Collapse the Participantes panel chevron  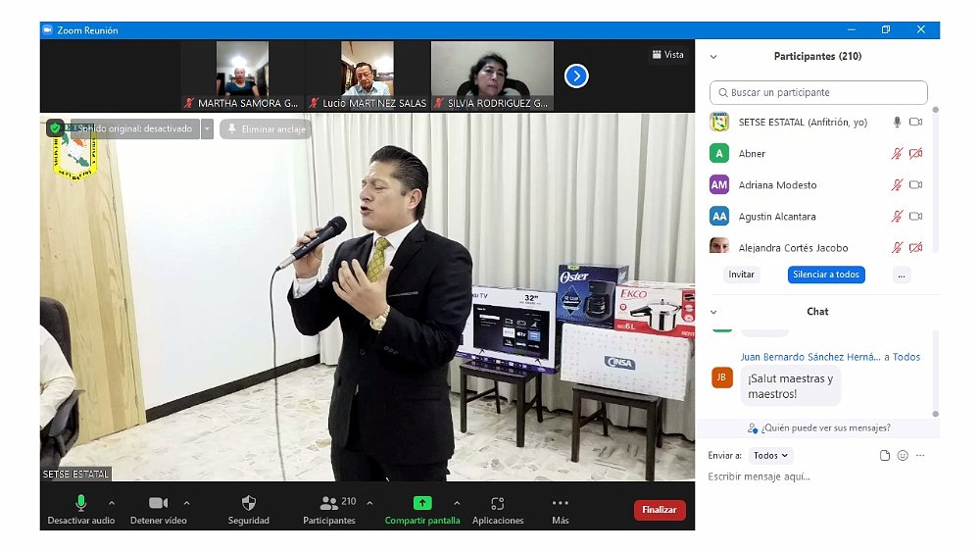[713, 57]
